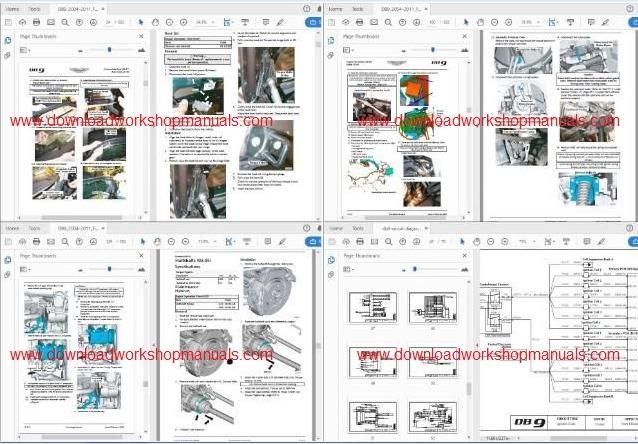
Task: Open the search magnifier in bottom-right window
Action: pos(388,242)
